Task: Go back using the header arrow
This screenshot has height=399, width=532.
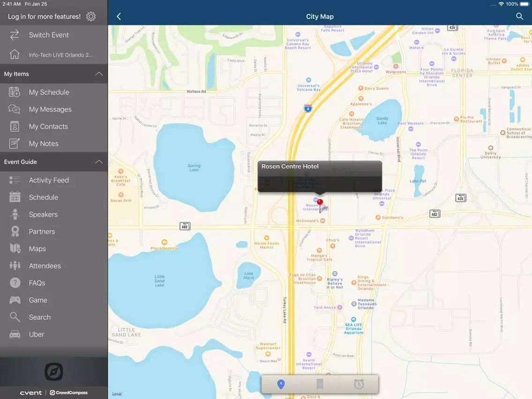Action: click(119, 16)
